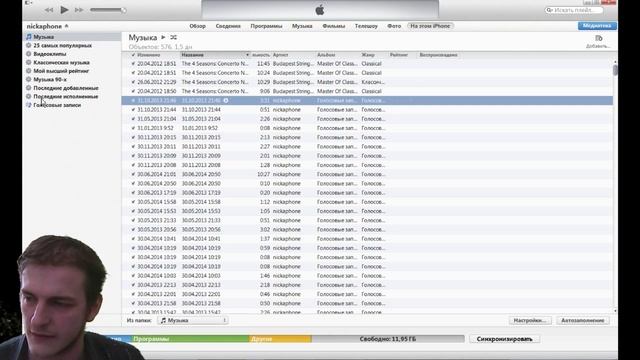Image resolution: width=640 pixels, height=360 pixels.
Task: Select Классическая музыка playlist text
Action: [x=62, y=62]
